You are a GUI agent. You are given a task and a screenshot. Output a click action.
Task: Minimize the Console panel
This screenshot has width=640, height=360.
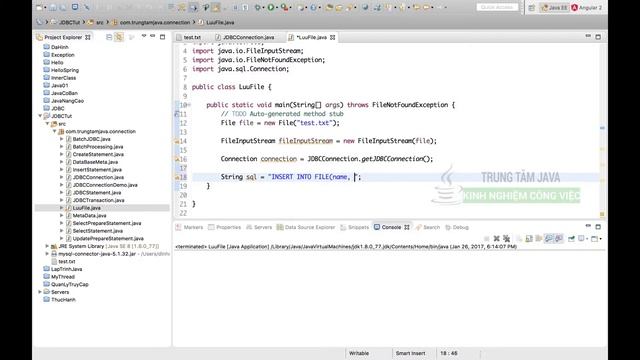tap(588, 226)
